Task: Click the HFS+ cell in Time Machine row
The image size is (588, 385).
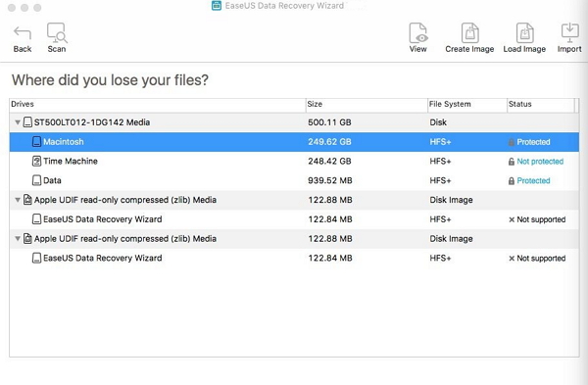Action: pos(440,162)
